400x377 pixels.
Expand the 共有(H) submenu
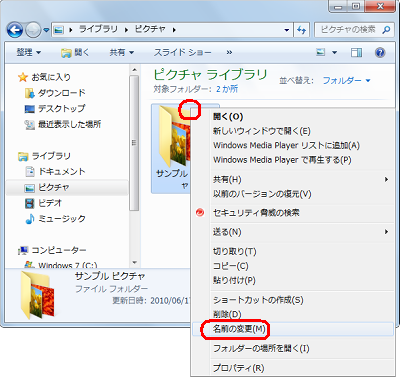293,179
